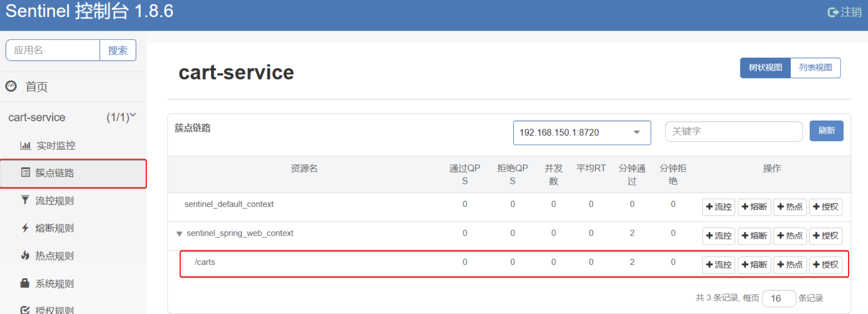Add 授权 rule for sentinel_spring_web_context
Image resolution: width=868 pixels, height=314 pixels.
click(x=826, y=236)
